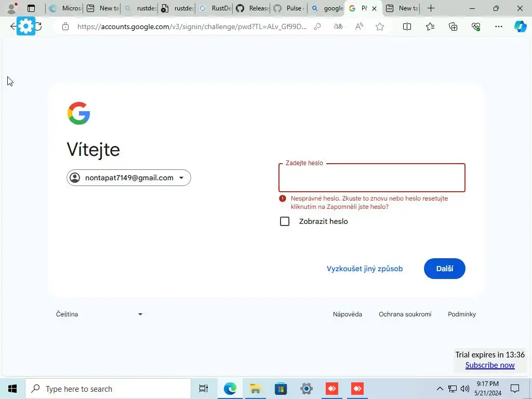Open the Čeština language dropdown
This screenshot has width=532, height=399.
coord(99,314)
